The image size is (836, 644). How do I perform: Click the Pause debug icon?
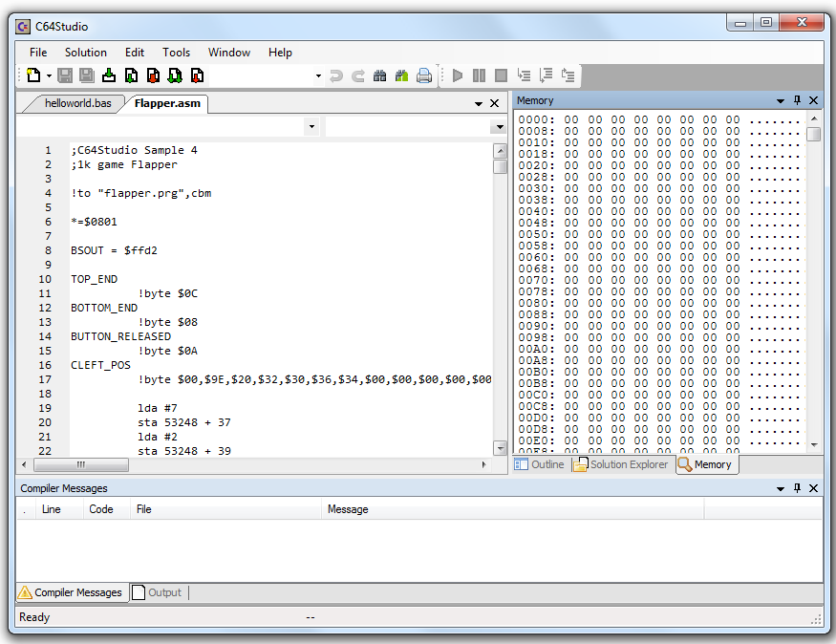click(479, 75)
